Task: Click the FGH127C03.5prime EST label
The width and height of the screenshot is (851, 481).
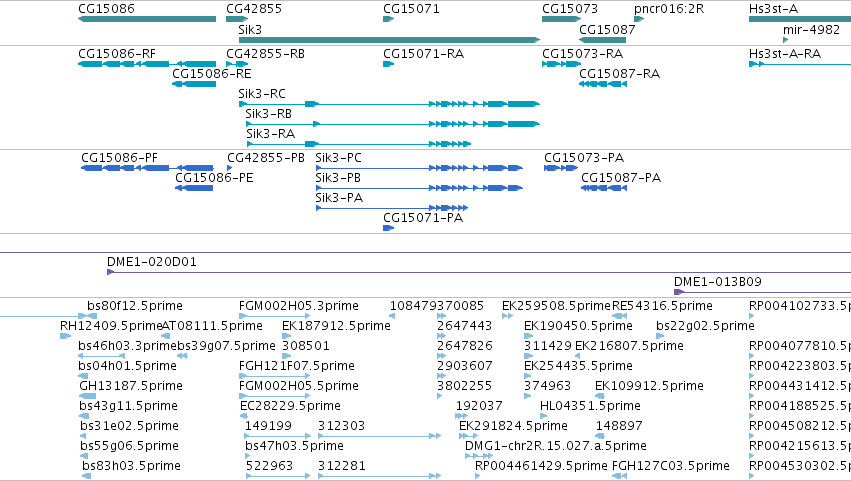Action: coord(670,466)
